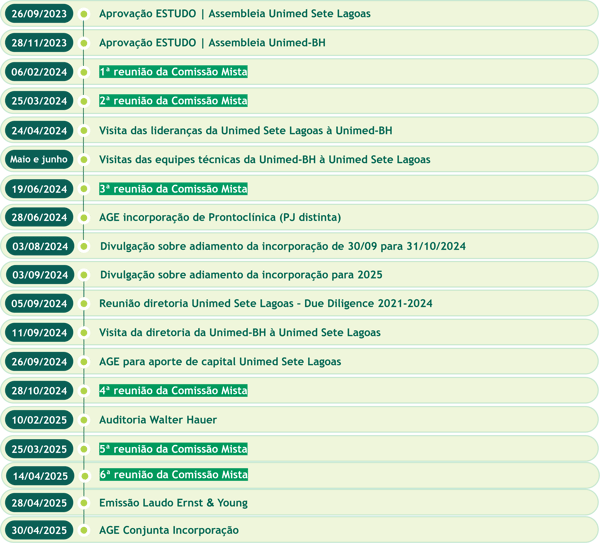Screen dimensions: 600x543
Task: Click 'AGE incorporação de Prontoclínica (PJ distinta)'
Action: pyautogui.click(x=220, y=217)
